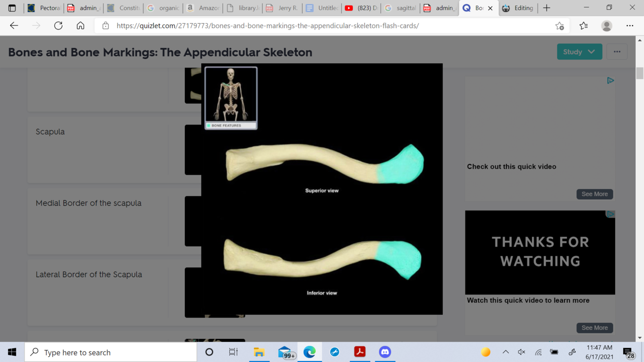Screen dimensions: 644x362
Task: Refresh the Quizlet page
Action: 58,26
